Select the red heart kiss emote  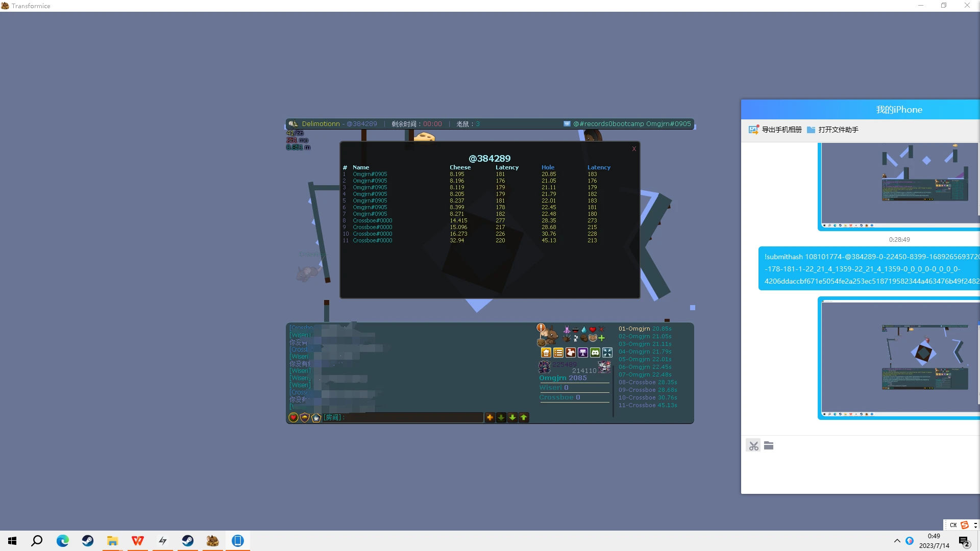coord(593,330)
